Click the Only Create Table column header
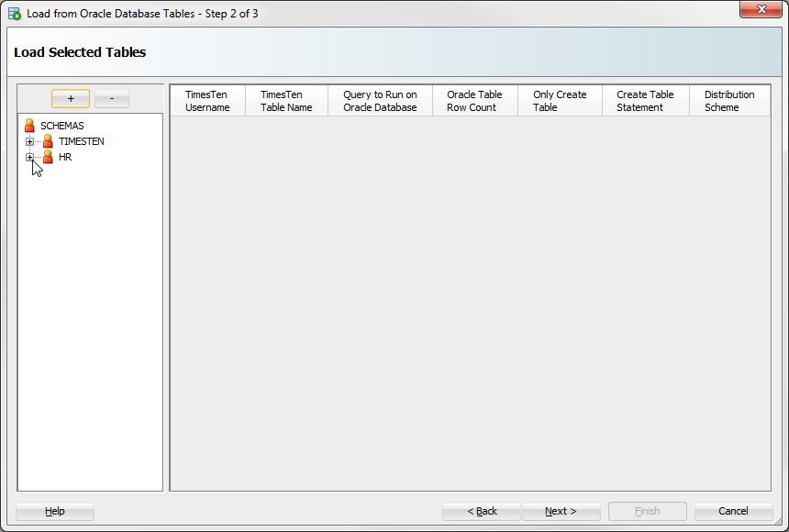Image resolution: width=789 pixels, height=532 pixels. coord(560,101)
